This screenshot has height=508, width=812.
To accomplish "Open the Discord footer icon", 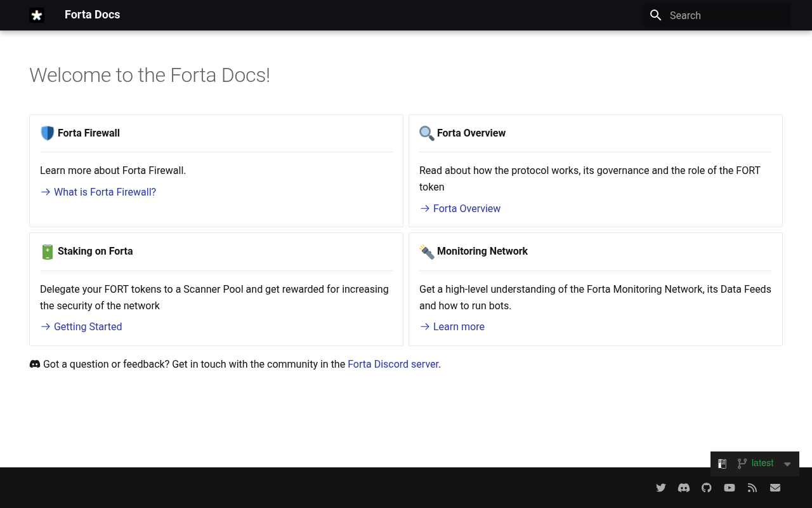I will point(684,488).
